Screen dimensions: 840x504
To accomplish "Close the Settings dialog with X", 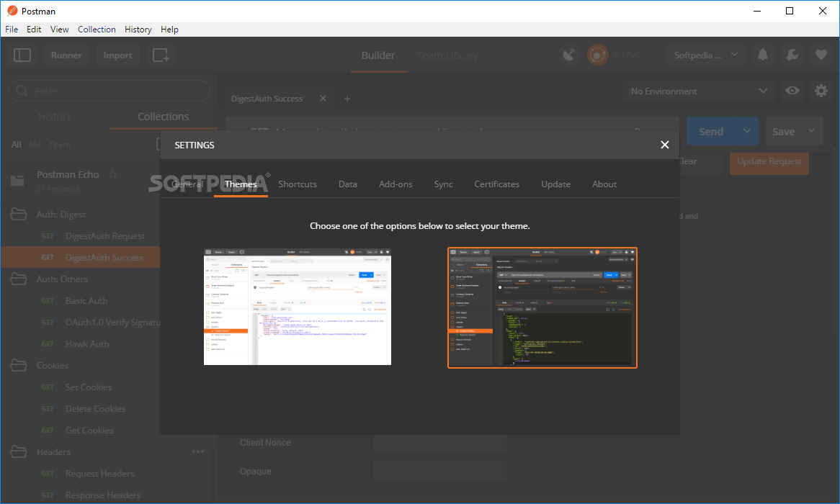I will pos(665,145).
